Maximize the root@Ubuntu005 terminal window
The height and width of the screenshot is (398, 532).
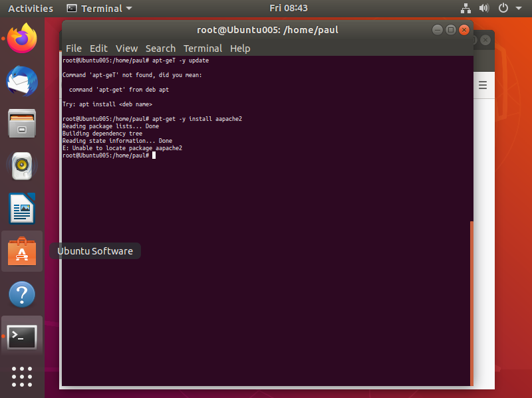[x=451, y=30]
